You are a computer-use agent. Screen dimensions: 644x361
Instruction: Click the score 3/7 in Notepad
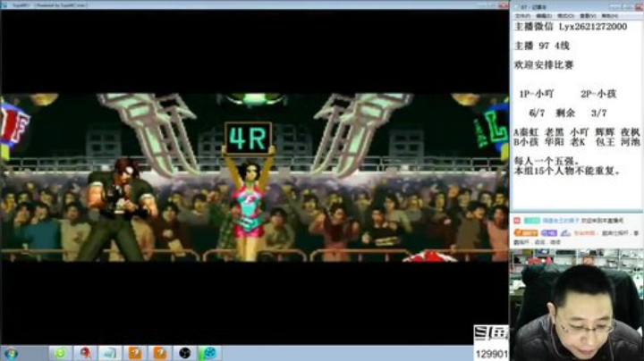coord(598,113)
